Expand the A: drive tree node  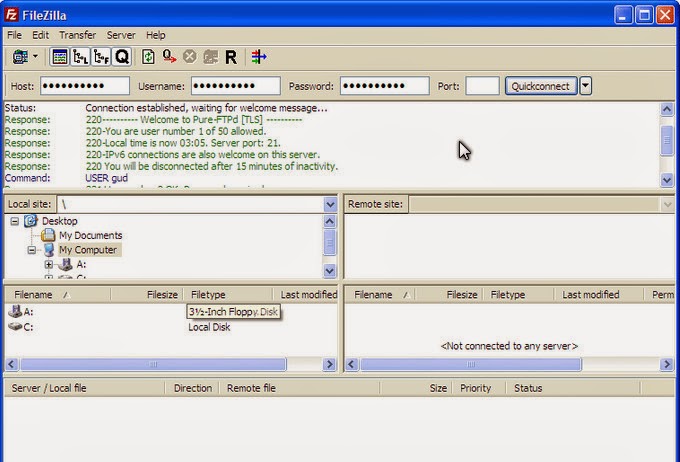pyautogui.click(x=49, y=264)
